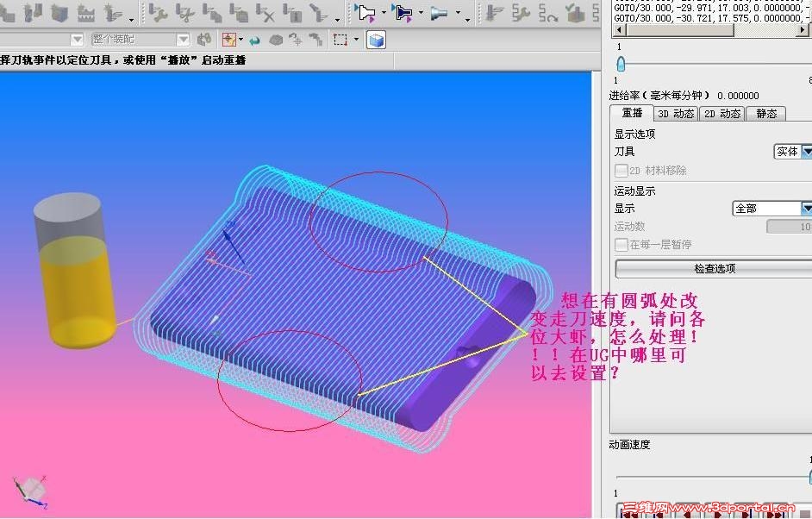This screenshot has width=812, height=519.
Task: Click the Paste Object icon
Action: [238, 11]
